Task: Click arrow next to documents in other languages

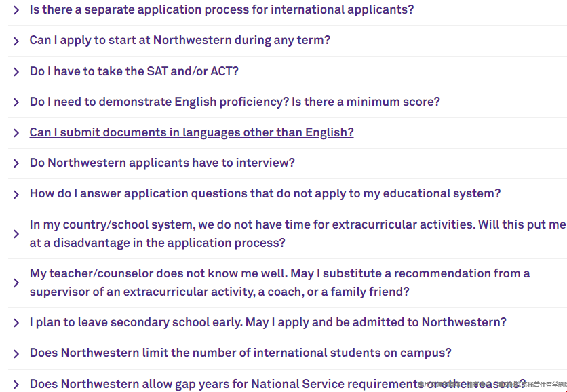Action: pyautogui.click(x=16, y=133)
